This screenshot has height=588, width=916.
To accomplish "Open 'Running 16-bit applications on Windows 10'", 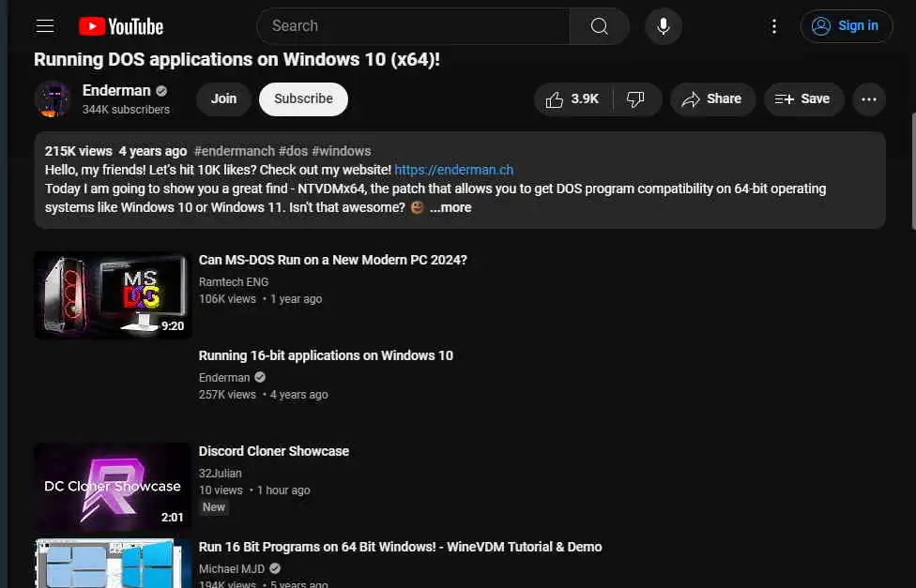I will (x=326, y=355).
